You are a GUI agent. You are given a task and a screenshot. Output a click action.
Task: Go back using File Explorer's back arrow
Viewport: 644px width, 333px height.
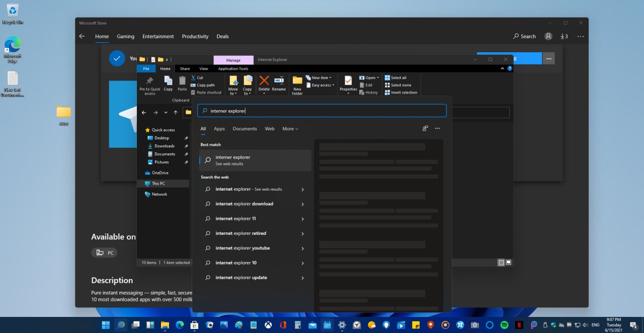click(x=144, y=112)
